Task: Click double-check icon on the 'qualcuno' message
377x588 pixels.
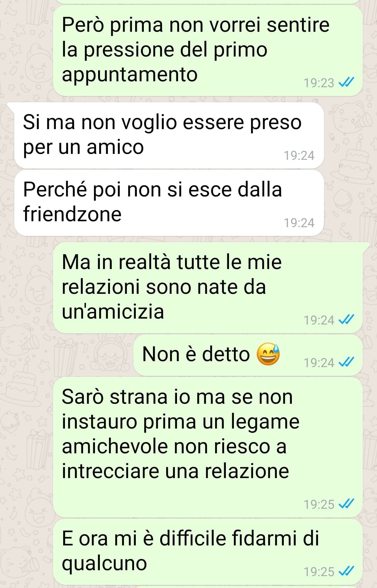Action: tap(347, 571)
